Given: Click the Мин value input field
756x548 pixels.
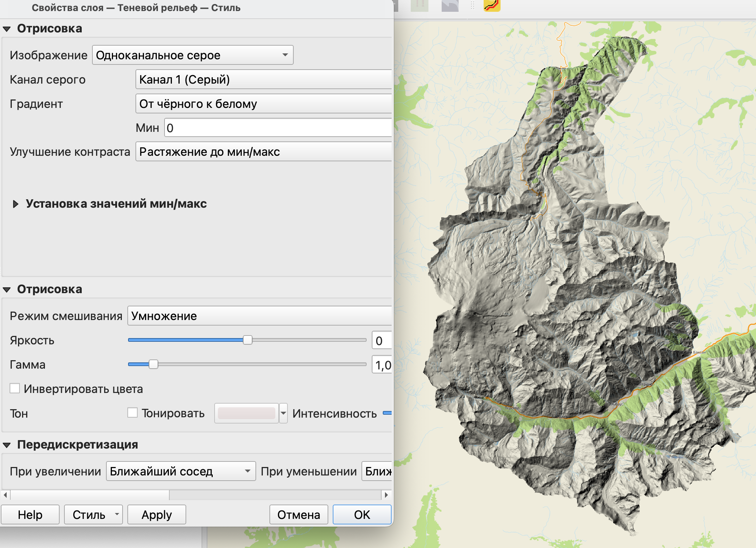Looking at the screenshot, I should [x=278, y=128].
